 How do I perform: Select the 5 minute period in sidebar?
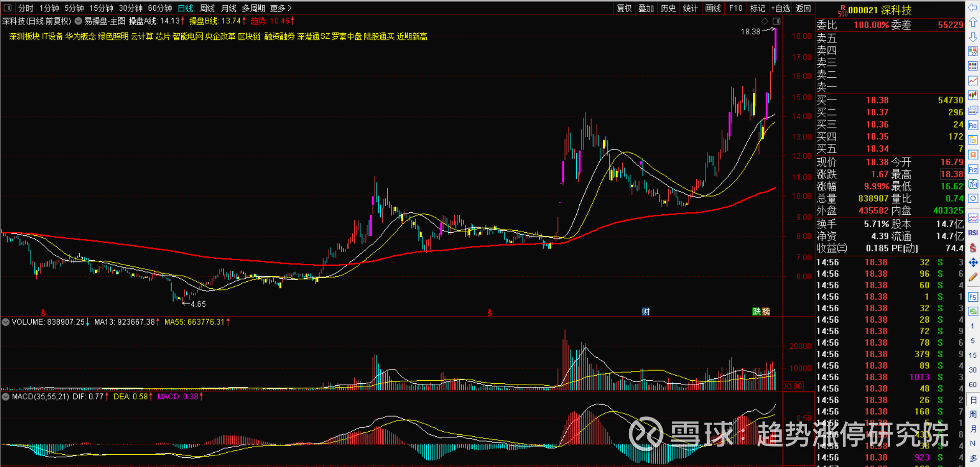coord(973,340)
